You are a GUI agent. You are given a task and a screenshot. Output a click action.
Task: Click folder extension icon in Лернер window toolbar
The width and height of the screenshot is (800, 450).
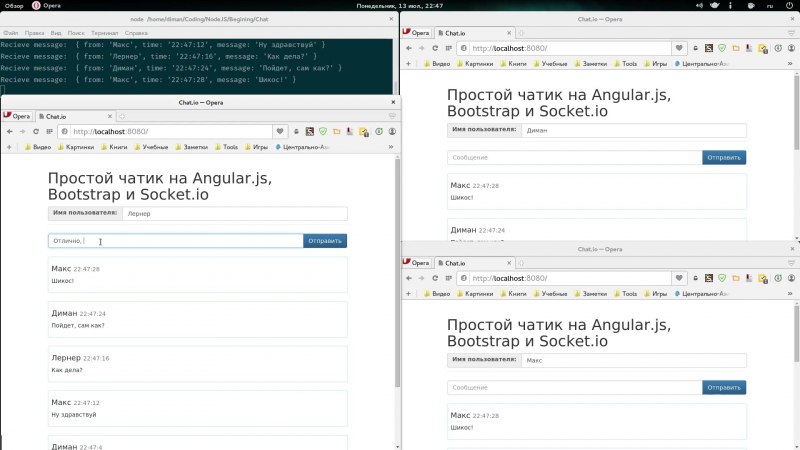pos(336,132)
